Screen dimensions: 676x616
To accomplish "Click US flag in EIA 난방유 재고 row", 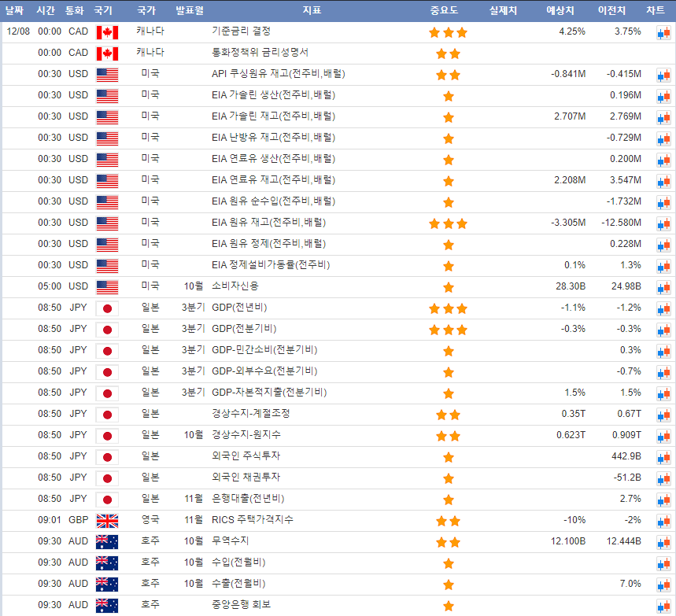I will click(106, 138).
